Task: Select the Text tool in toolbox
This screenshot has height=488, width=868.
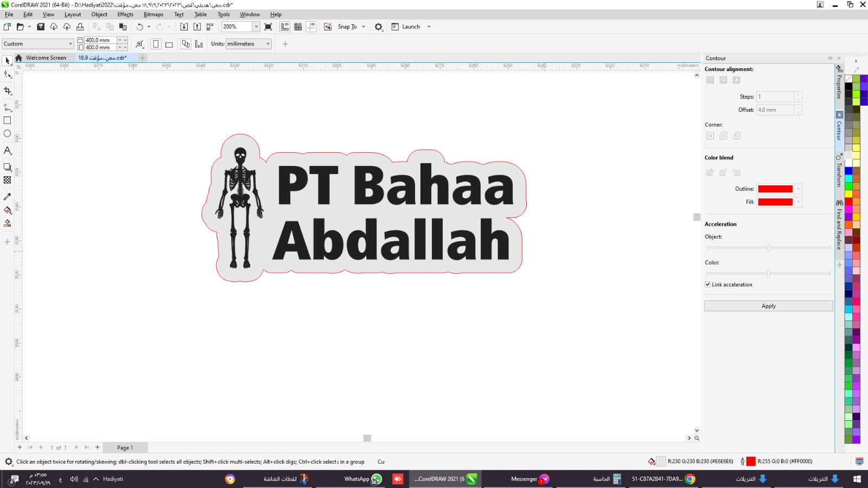Action: [x=8, y=151]
